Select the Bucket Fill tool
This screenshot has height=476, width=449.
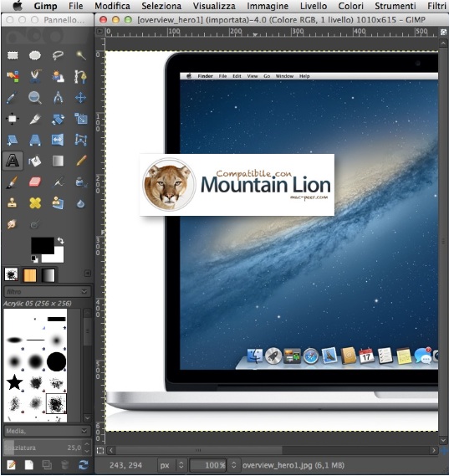(35, 161)
